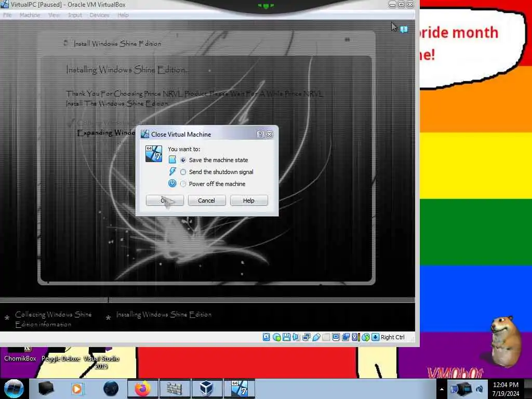The image size is (532, 399).
Task: Show hidden system tray icons arrow
Action: 442,389
